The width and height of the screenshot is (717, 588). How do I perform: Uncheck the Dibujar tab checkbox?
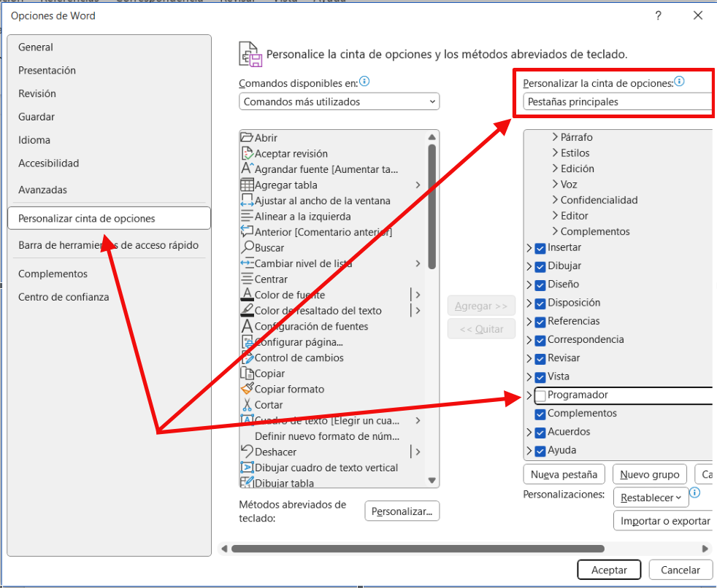540,266
